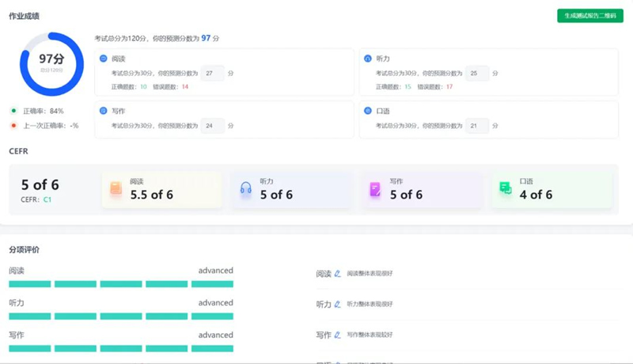
Task: Click the blue 听力 headphone icon in score panel
Action: [367, 59]
